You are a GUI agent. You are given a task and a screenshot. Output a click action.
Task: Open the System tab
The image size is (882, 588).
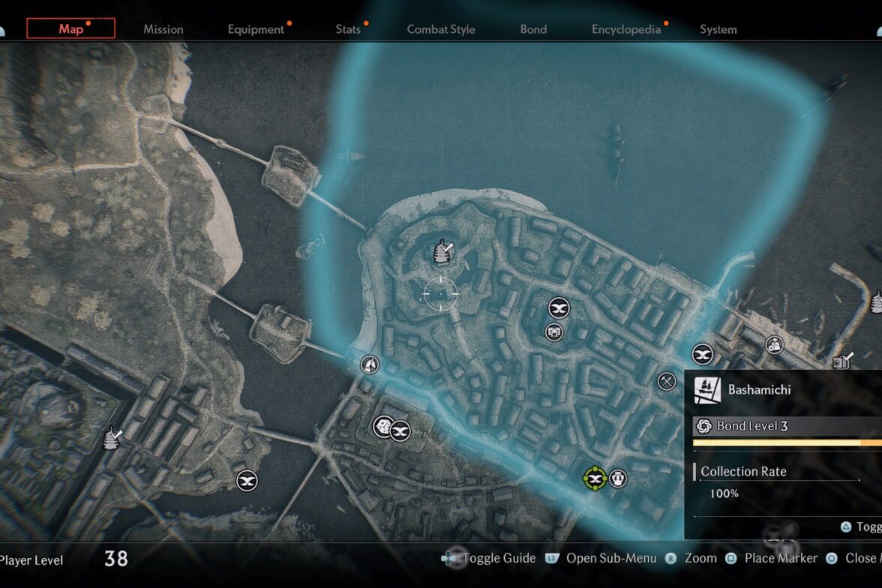tap(718, 29)
